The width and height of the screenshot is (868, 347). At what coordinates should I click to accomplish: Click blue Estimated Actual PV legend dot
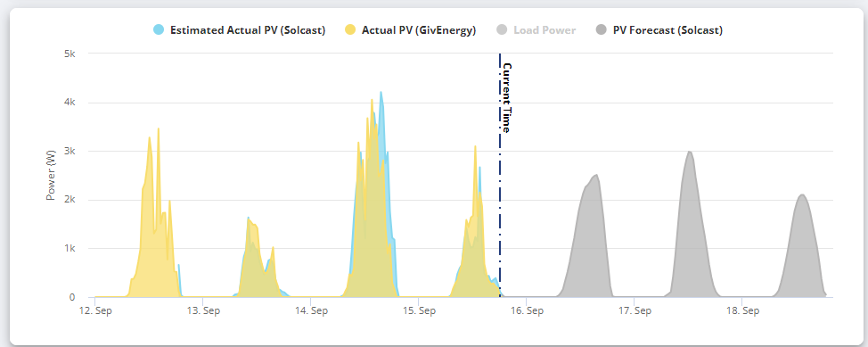[x=159, y=30]
